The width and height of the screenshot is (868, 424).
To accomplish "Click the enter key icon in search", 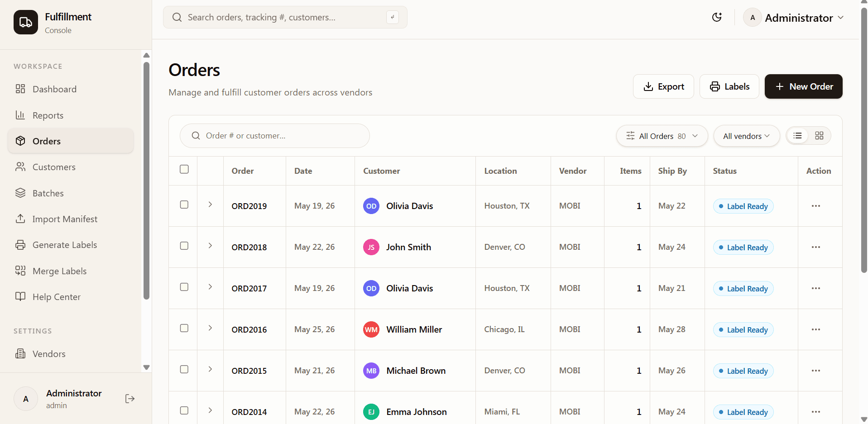I will click(393, 17).
